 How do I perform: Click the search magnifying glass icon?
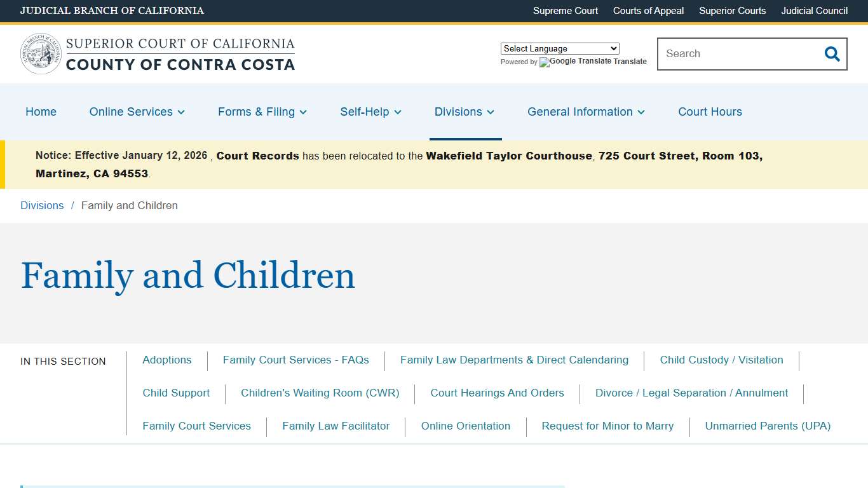pos(832,54)
